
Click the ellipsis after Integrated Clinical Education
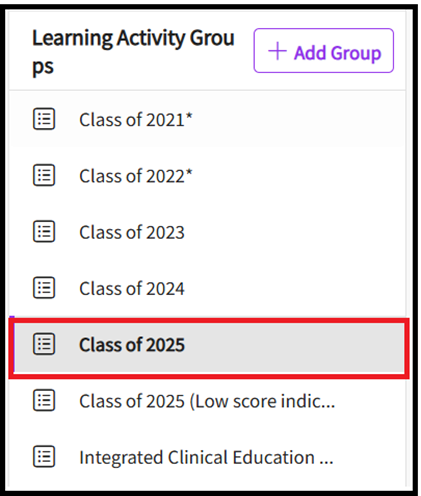[326, 462]
